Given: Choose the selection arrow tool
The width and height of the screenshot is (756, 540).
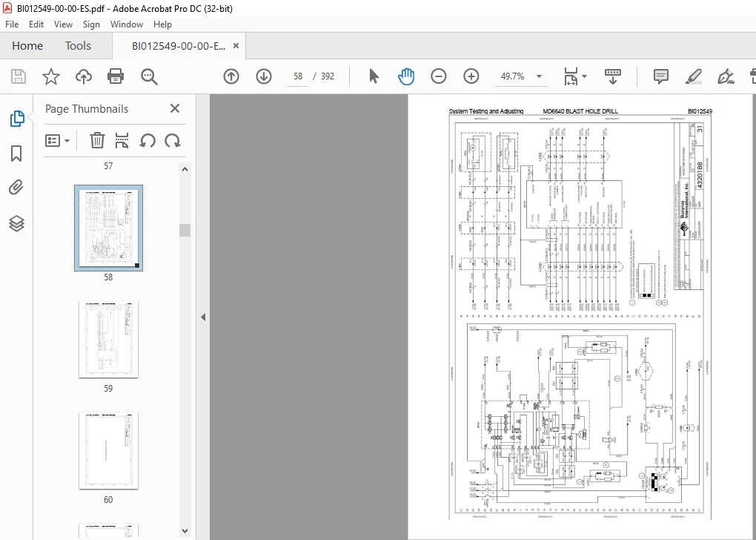Looking at the screenshot, I should pos(374,76).
